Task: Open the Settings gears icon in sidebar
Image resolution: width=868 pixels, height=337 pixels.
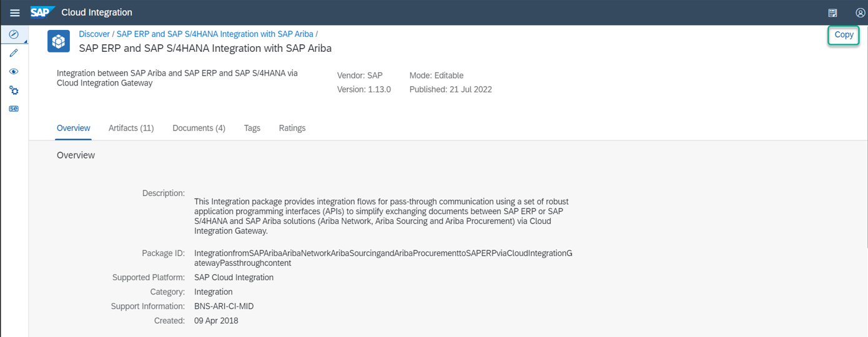Action: (x=14, y=90)
